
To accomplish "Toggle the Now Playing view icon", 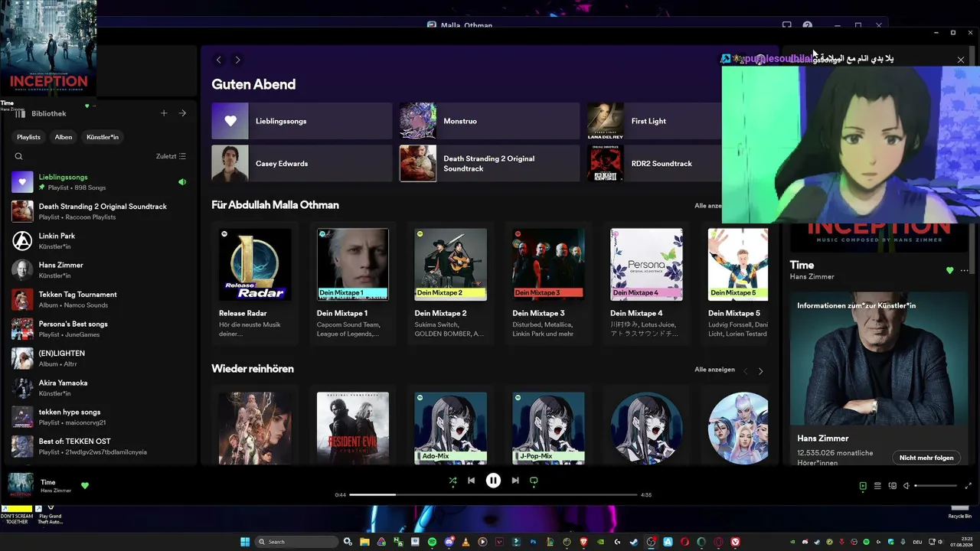I will pyautogui.click(x=863, y=486).
